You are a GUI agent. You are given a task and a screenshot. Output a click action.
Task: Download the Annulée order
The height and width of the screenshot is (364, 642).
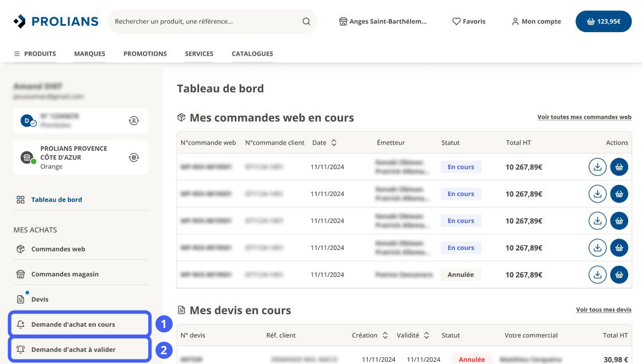(x=597, y=275)
